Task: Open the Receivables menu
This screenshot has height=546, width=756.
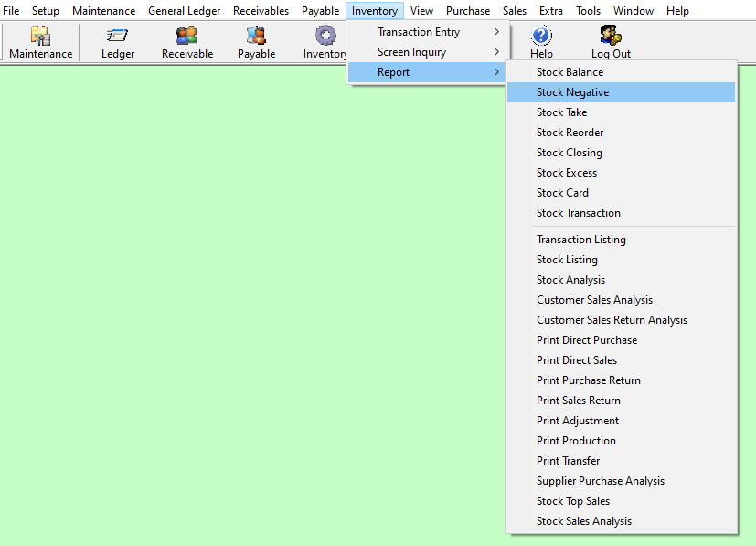Action: 261,11
